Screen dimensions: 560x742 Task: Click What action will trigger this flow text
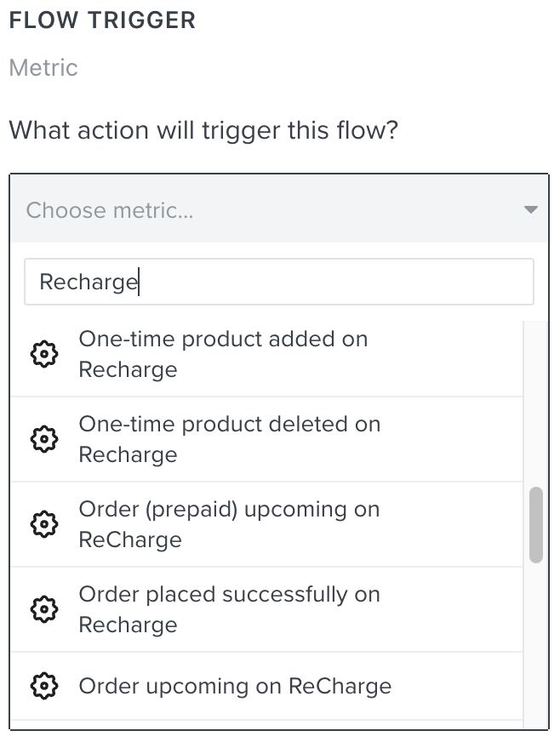[203, 130]
